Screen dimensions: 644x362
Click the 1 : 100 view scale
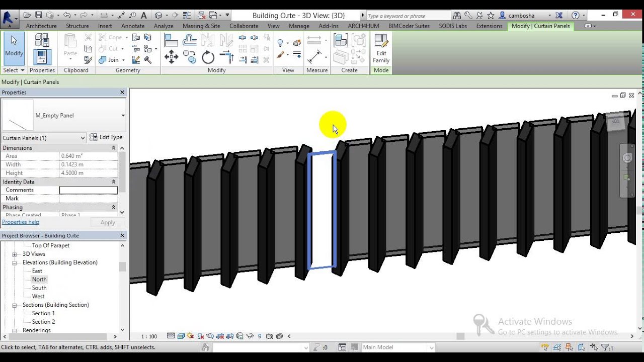(149, 336)
